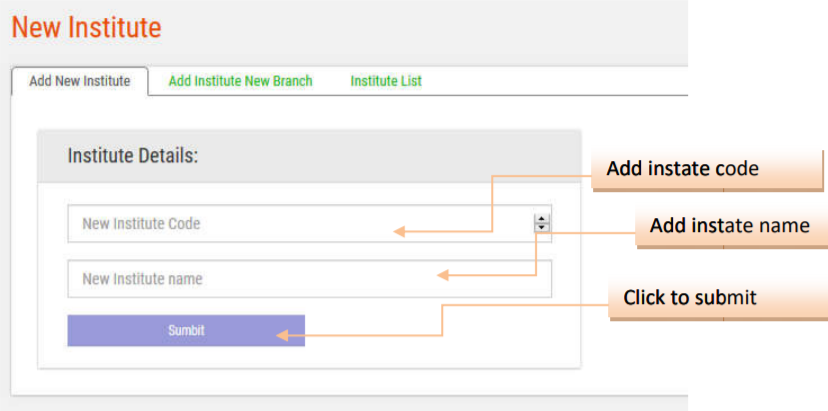
Task: Switch to the Add New Institute tab
Action: point(79,81)
